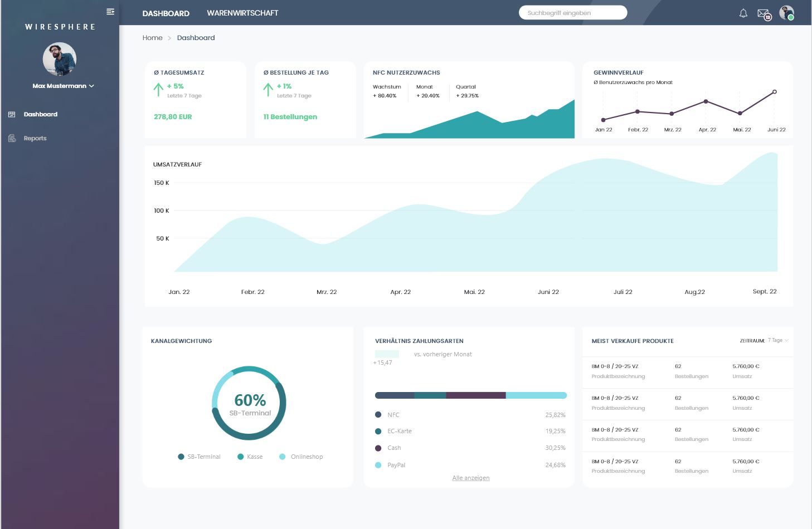Viewport: 812px width, 529px height.
Task: Click the Dashboard sidebar icon
Action: (x=12, y=115)
